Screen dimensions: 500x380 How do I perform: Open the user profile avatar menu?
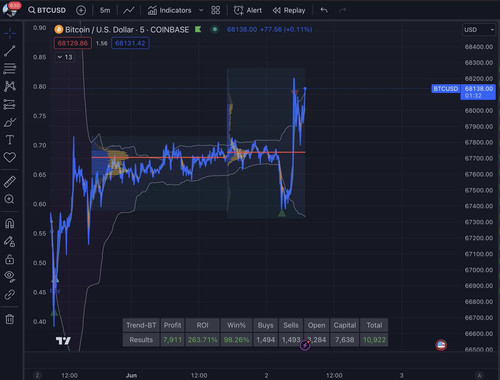click(10, 9)
